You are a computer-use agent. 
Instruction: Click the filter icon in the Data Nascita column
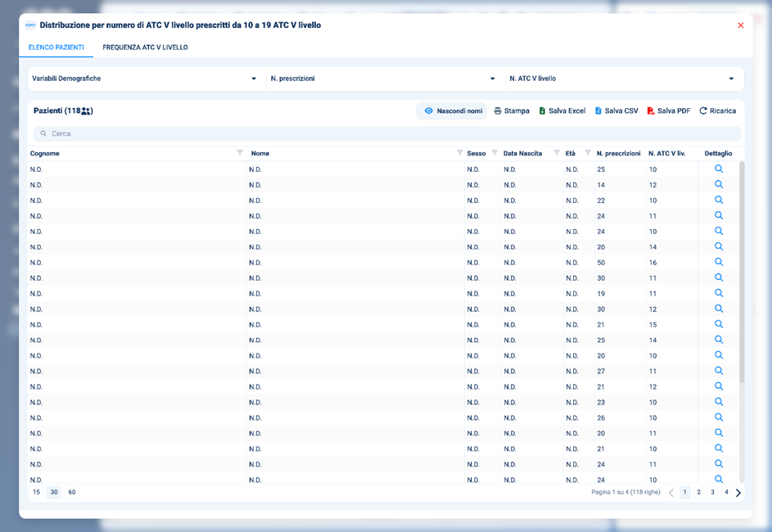click(x=557, y=153)
